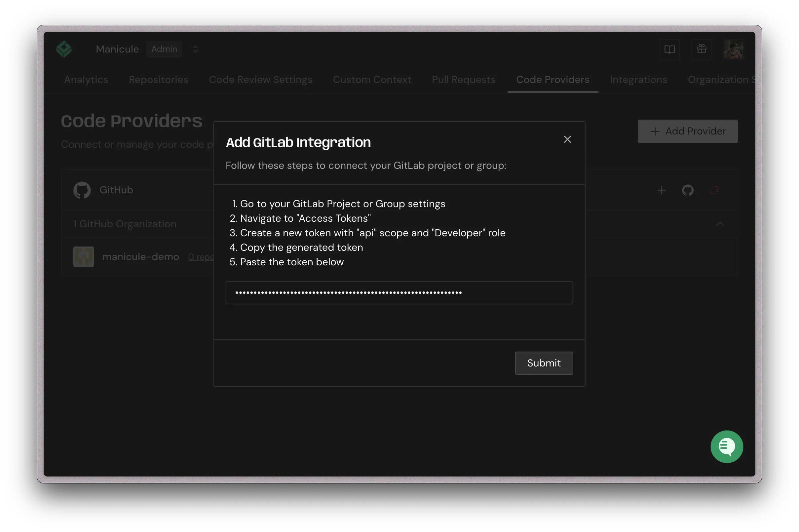Image resolution: width=799 pixels, height=532 pixels.
Task: Open the GitHub link icon in provider row
Action: [687, 190]
